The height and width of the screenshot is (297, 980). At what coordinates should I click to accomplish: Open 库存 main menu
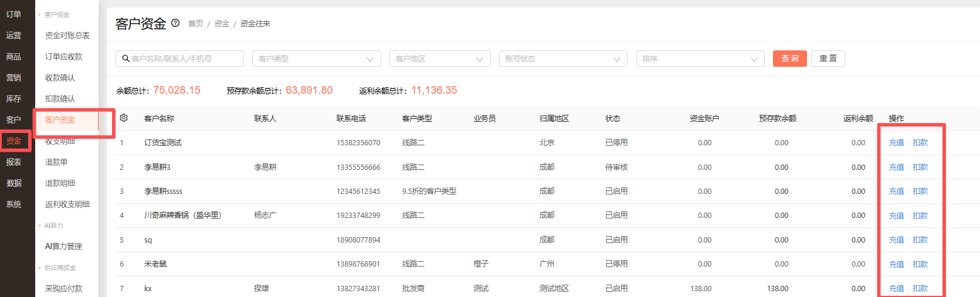[x=13, y=99]
